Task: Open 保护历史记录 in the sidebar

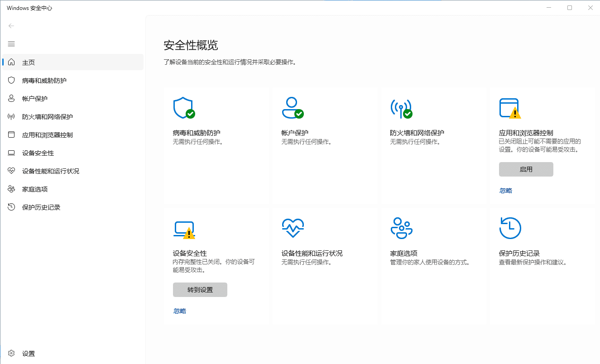Action: pos(73,207)
